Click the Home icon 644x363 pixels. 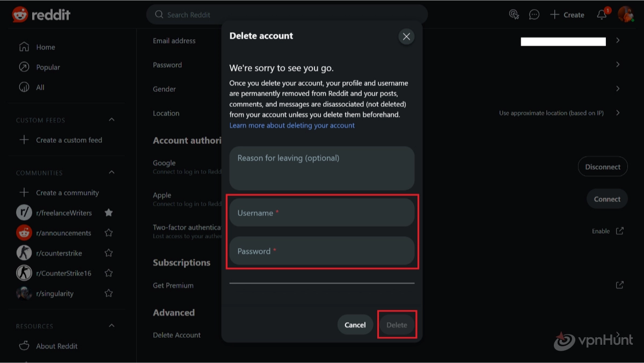point(24,47)
